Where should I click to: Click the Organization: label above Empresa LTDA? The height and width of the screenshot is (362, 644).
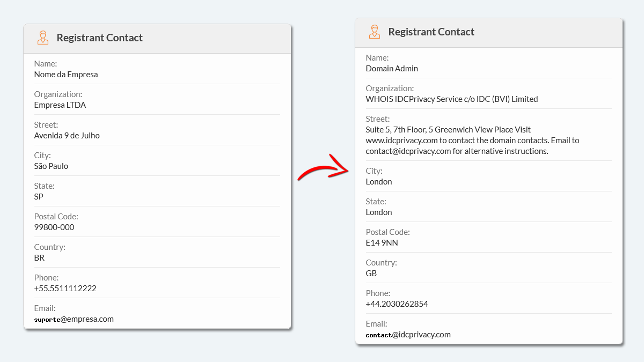(58, 94)
